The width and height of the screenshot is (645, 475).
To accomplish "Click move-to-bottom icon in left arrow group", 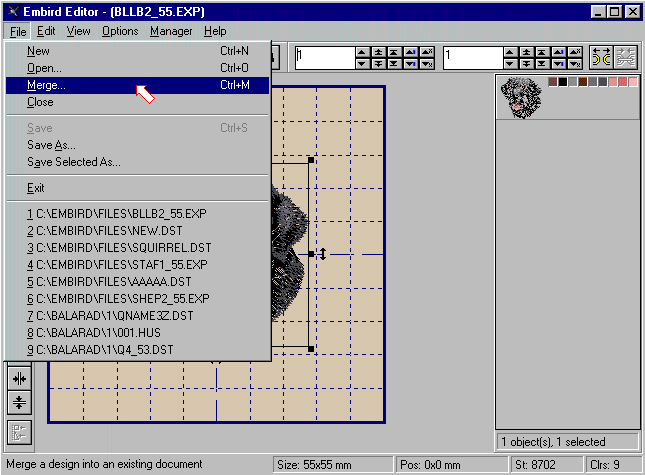I will [x=394, y=63].
